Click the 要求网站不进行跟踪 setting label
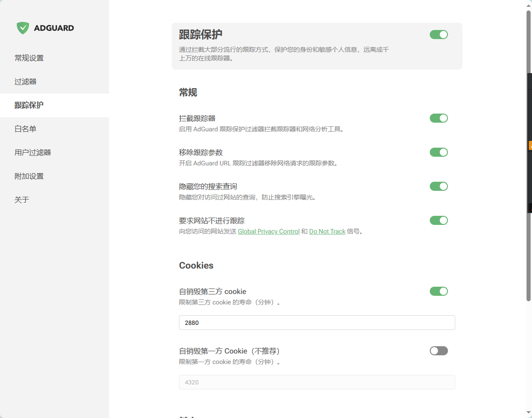 click(212, 221)
